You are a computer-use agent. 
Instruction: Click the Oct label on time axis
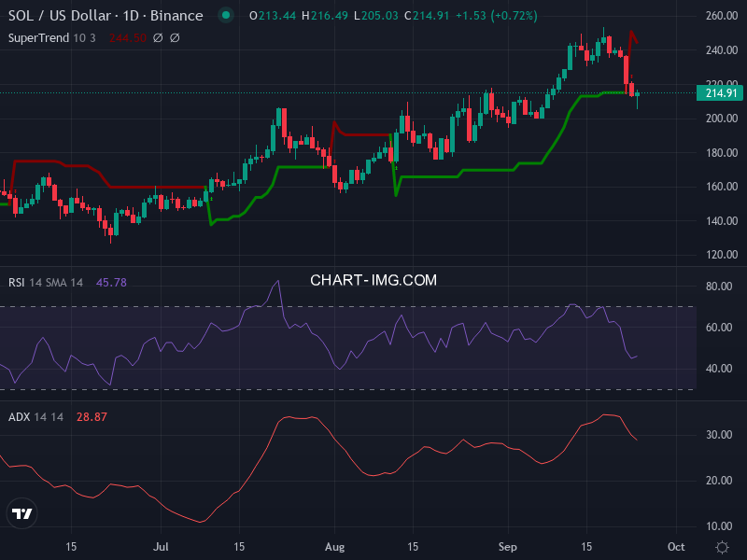676,547
